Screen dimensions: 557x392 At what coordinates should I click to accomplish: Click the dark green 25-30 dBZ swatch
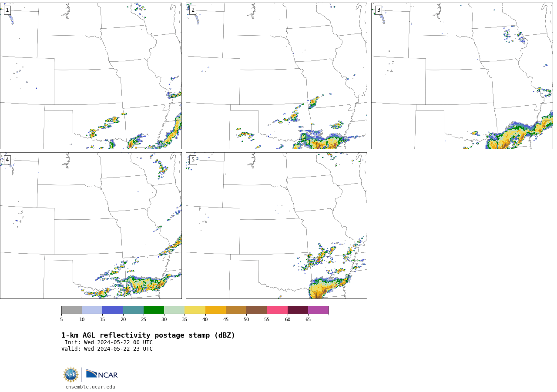click(x=154, y=310)
